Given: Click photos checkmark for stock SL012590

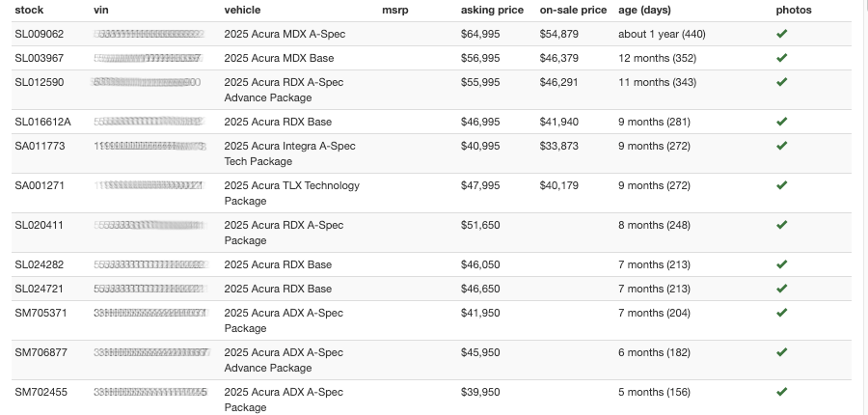Looking at the screenshot, I should [781, 82].
